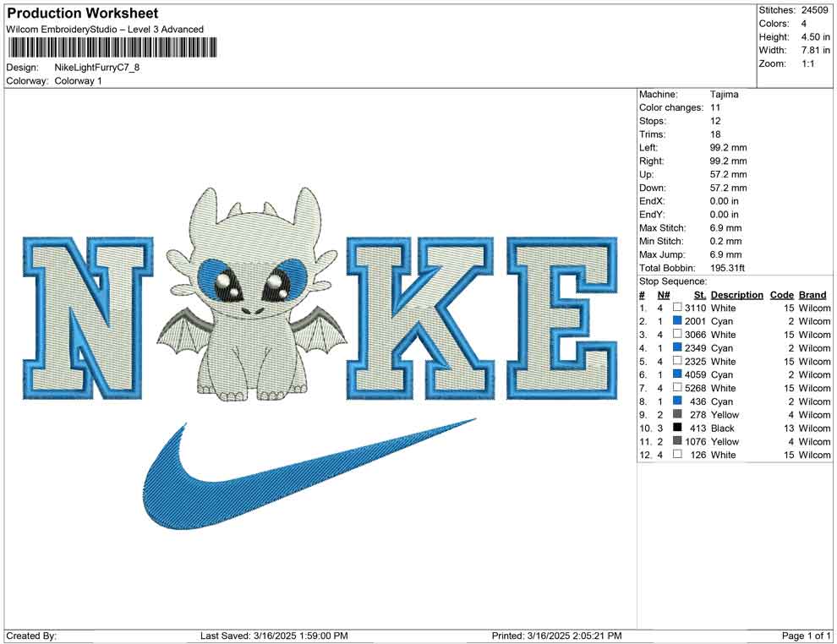The width and height of the screenshot is (837, 644).
Task: Select the Min Stitch value 0.2 mm
Action: click(x=725, y=241)
